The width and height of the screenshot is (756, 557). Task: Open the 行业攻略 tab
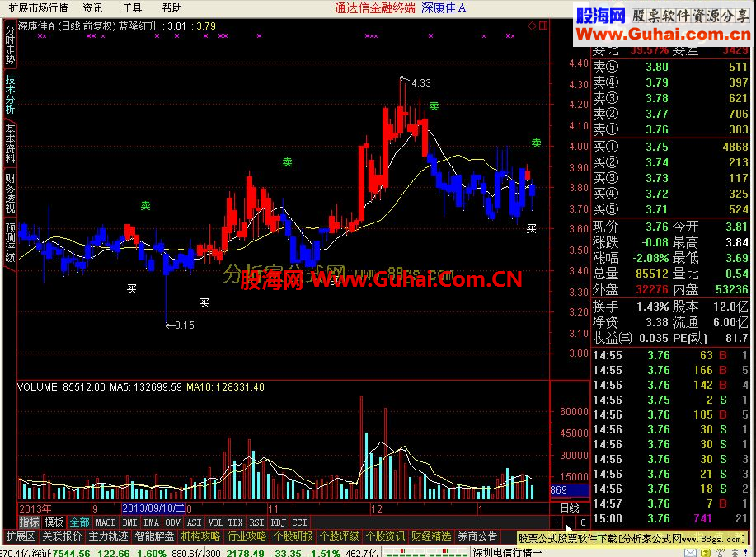point(247,536)
